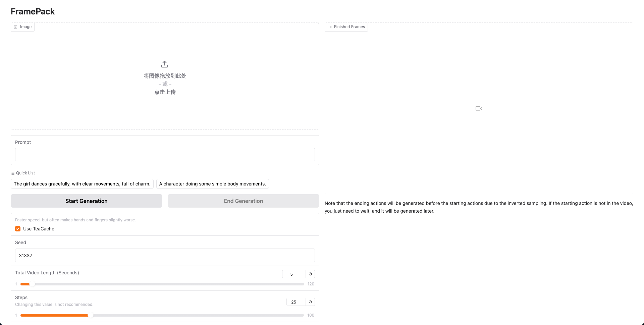Click the Steps number box showing 25
The width and height of the screenshot is (644, 325).
pyautogui.click(x=296, y=302)
